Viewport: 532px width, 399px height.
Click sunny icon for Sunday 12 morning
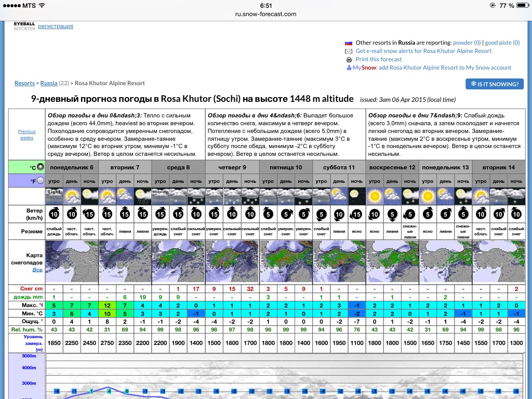click(x=375, y=196)
